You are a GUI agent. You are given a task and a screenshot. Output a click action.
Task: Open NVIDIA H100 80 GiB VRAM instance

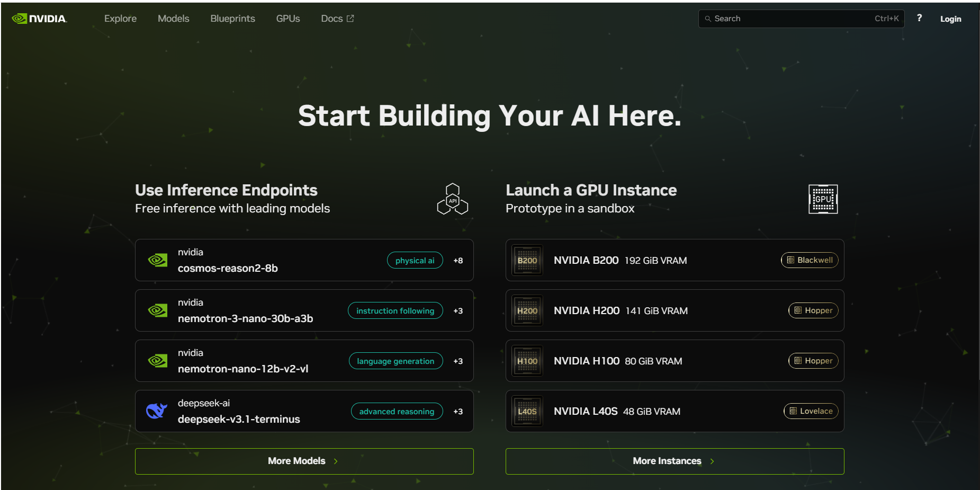(x=675, y=361)
